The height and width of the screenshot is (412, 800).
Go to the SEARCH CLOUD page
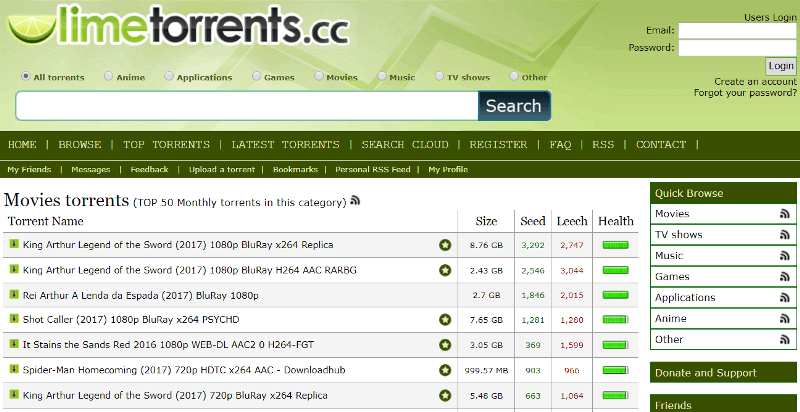[x=404, y=145]
